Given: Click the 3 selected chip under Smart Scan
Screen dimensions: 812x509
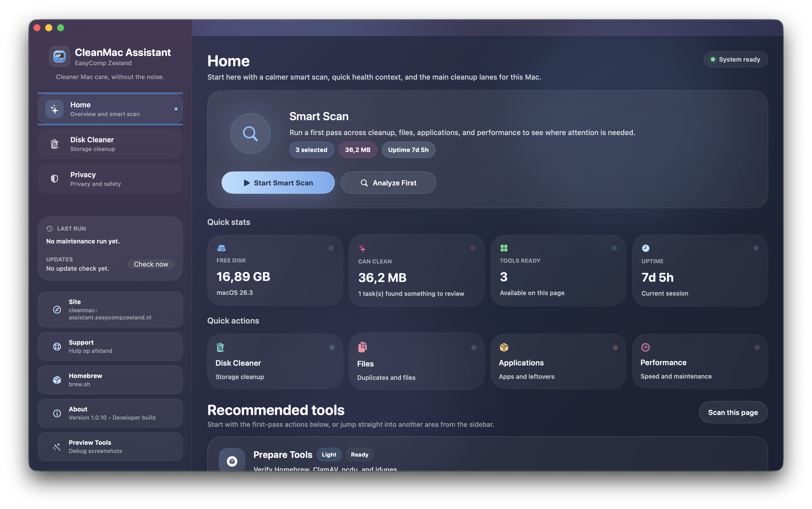Looking at the screenshot, I should point(311,150).
